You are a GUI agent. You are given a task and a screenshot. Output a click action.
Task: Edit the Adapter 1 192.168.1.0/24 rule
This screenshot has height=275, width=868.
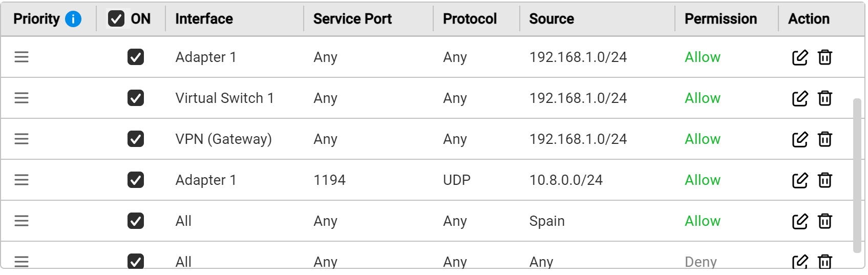799,57
